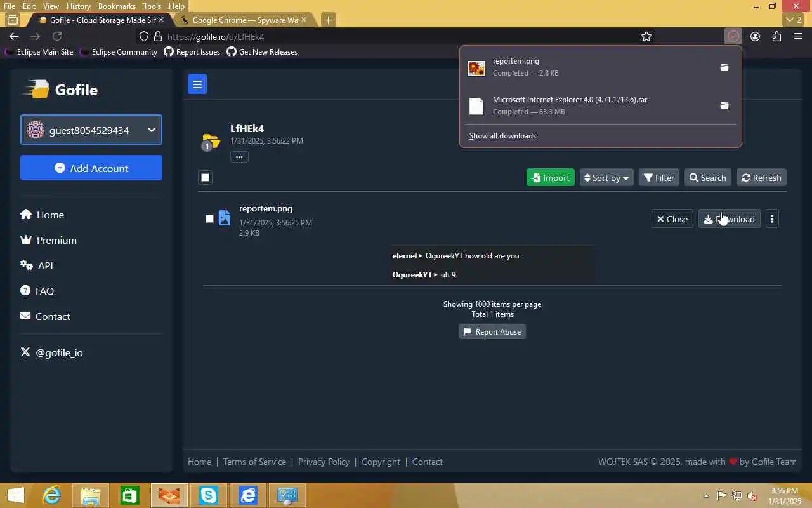The width and height of the screenshot is (812, 508).
Task: Open Skype from taskbar
Action: 209,495
